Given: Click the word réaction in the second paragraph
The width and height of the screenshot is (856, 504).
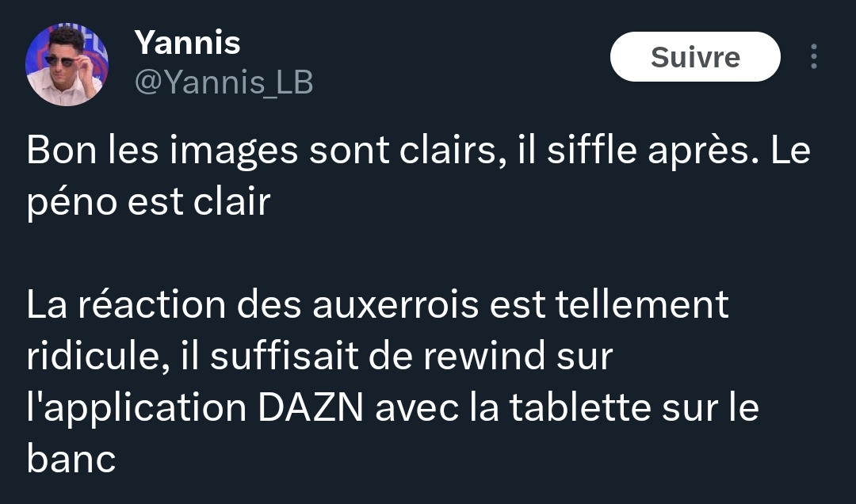Looking at the screenshot, I should [x=151, y=304].
